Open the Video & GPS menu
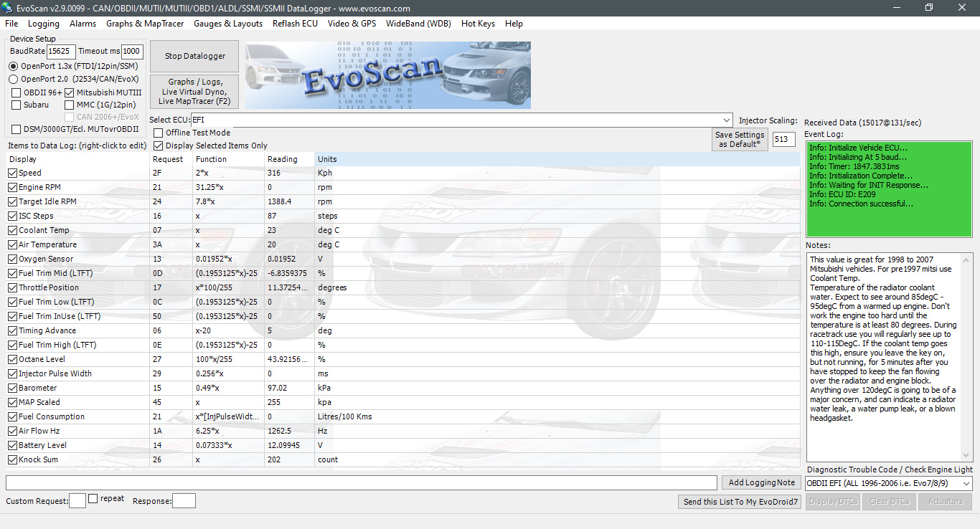The image size is (980, 529). click(352, 24)
